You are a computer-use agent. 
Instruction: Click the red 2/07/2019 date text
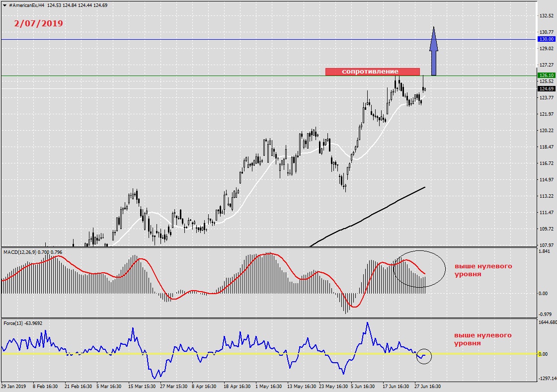(38, 23)
